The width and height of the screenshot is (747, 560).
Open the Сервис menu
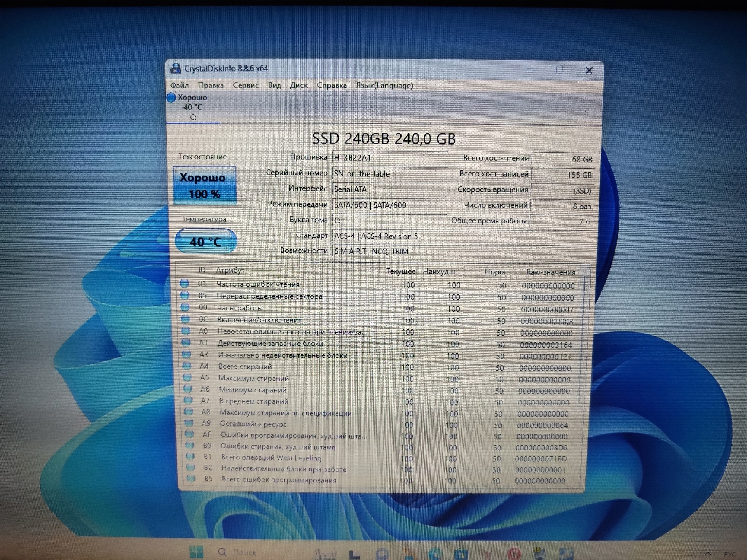tap(245, 85)
